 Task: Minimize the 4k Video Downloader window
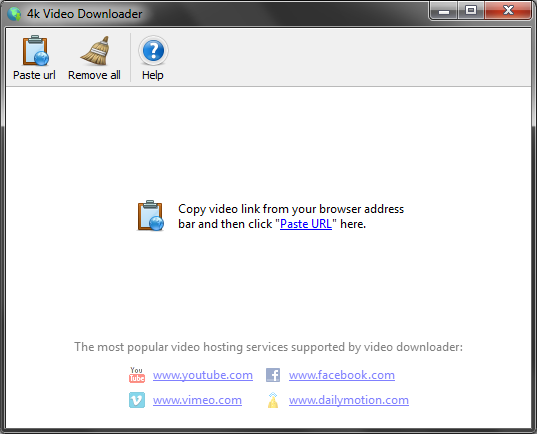[x=444, y=11]
